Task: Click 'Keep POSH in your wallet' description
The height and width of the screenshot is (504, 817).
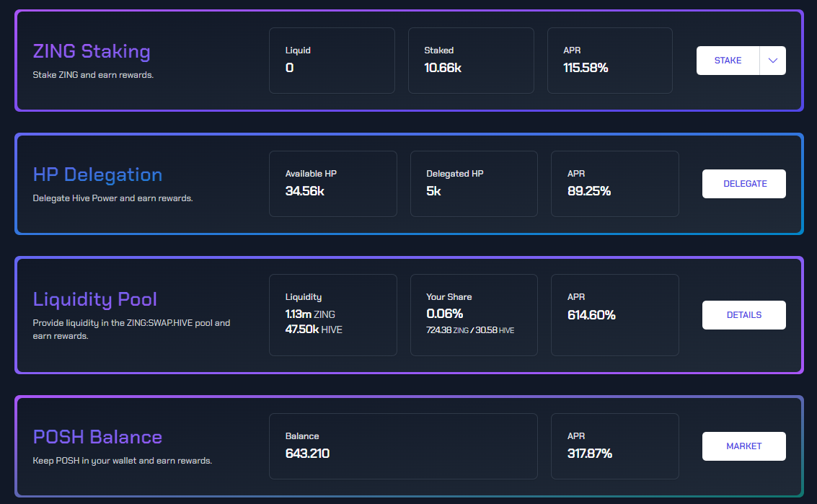Action: (x=123, y=461)
